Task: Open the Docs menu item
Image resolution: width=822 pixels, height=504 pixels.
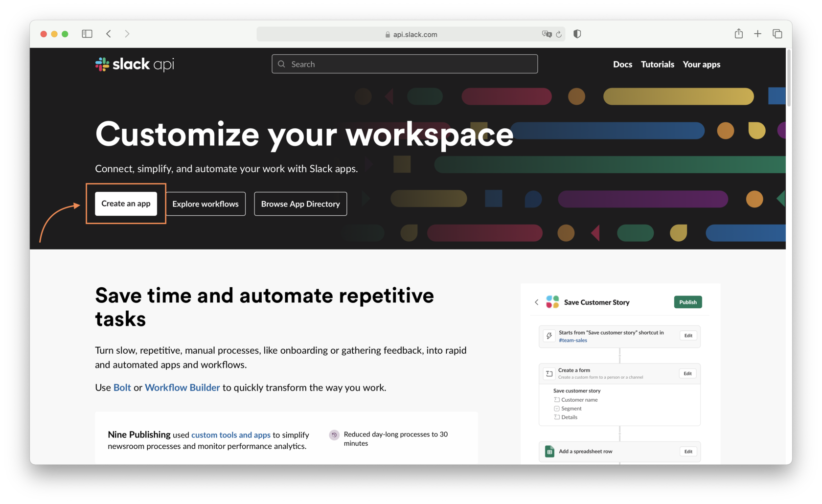Action: pyautogui.click(x=622, y=64)
